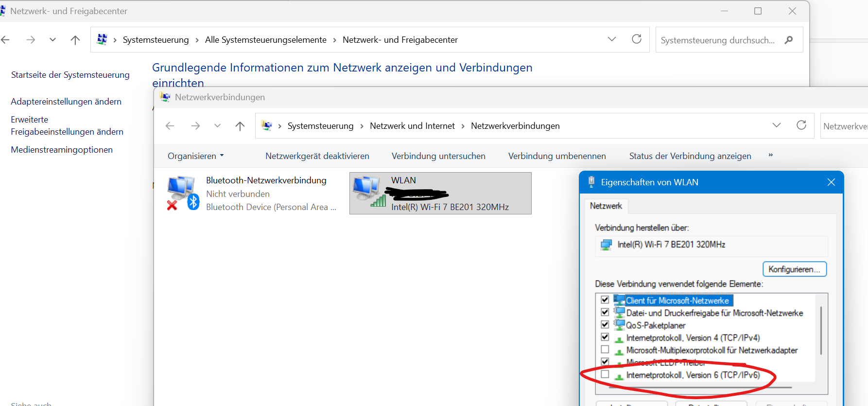Go up one level in Netzwerkverbindungen window
The height and width of the screenshot is (406, 868).
pos(240,126)
